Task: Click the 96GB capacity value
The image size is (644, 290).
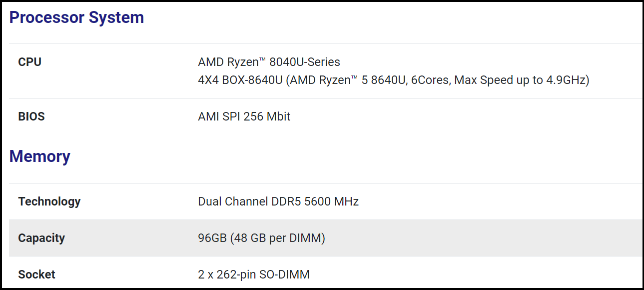Action: [x=212, y=238]
